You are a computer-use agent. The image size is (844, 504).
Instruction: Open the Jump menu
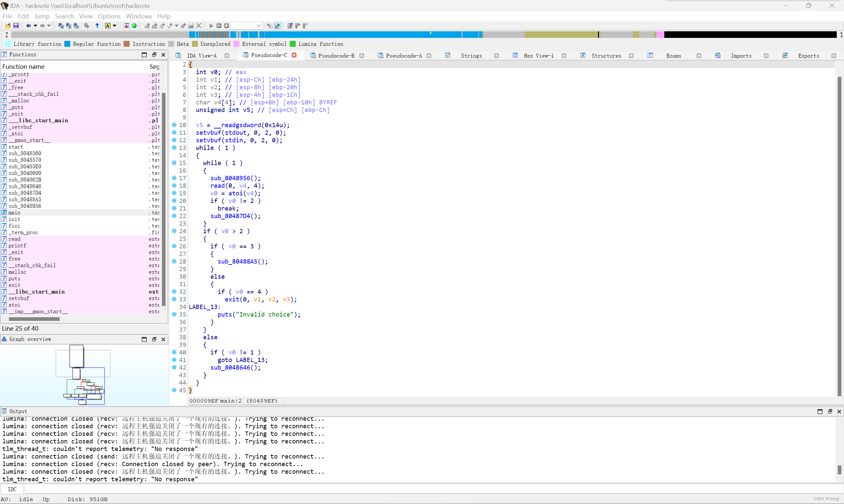tap(41, 15)
